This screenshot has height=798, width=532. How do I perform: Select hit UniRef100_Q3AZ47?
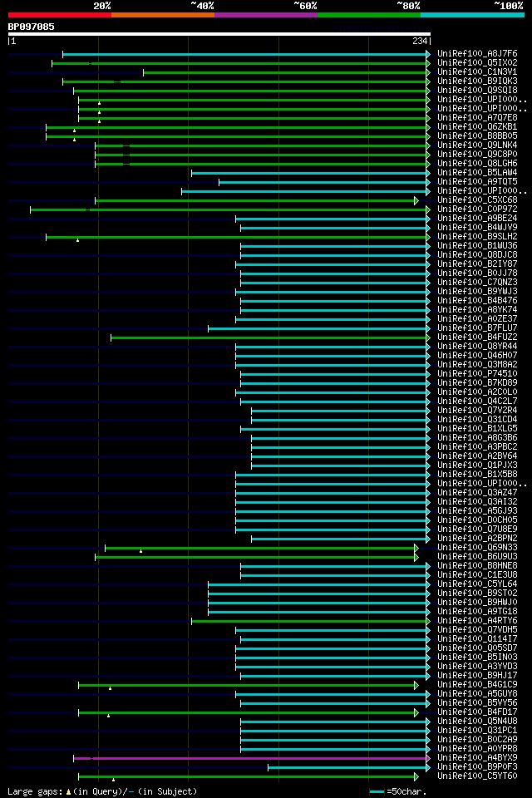477,493
